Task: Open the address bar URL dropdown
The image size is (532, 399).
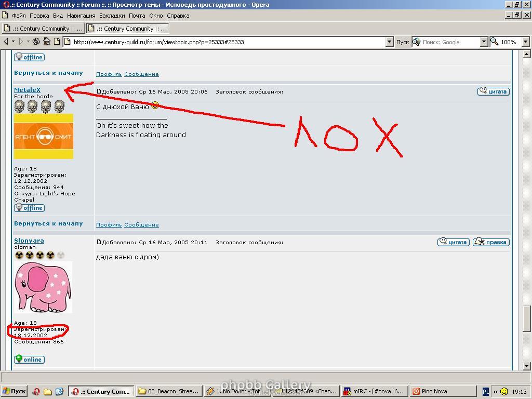Action: click(390, 42)
